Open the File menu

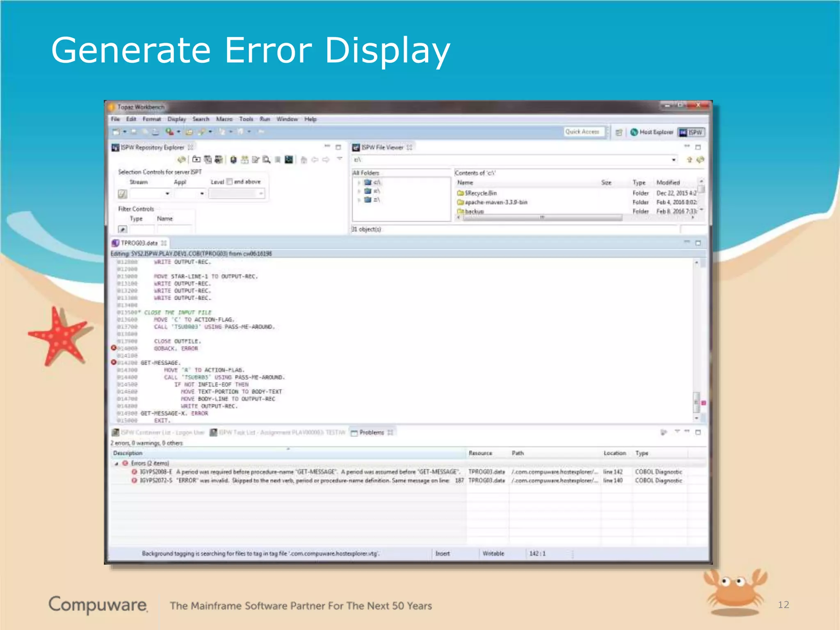point(115,119)
